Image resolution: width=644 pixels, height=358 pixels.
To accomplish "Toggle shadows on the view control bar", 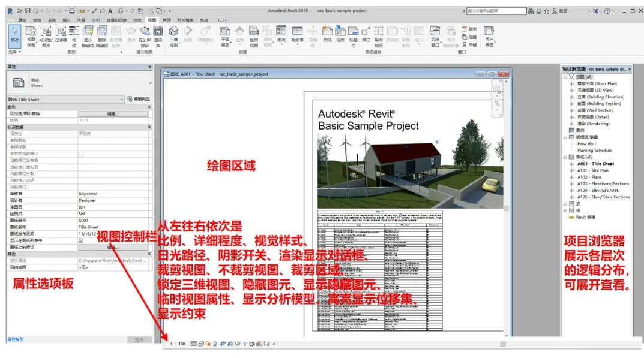I will tap(215, 344).
